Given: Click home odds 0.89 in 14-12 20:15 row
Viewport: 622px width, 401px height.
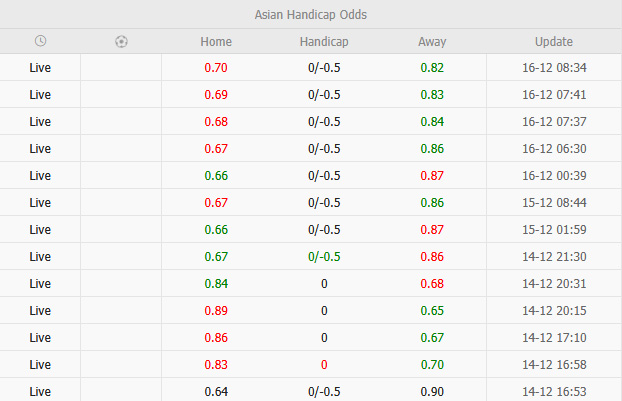Looking at the screenshot, I should click(x=216, y=311).
